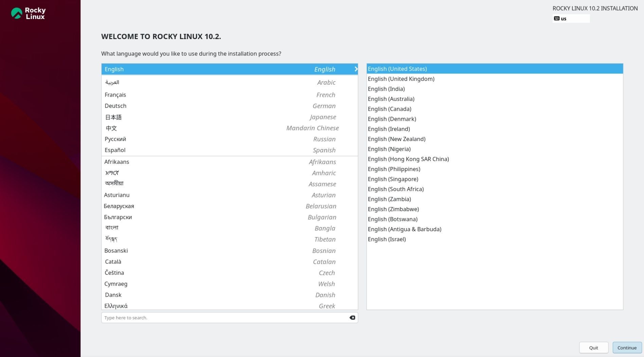Select Русский (Russian) language

(230, 139)
